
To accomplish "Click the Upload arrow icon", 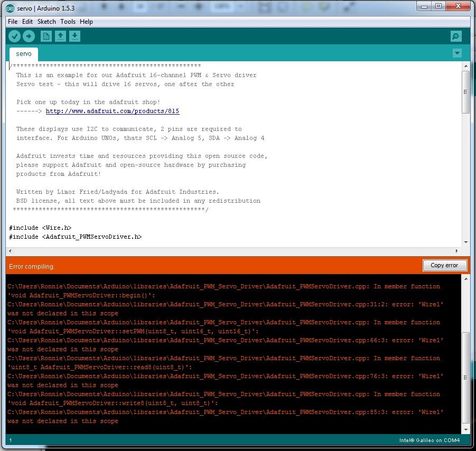I will coord(29,36).
